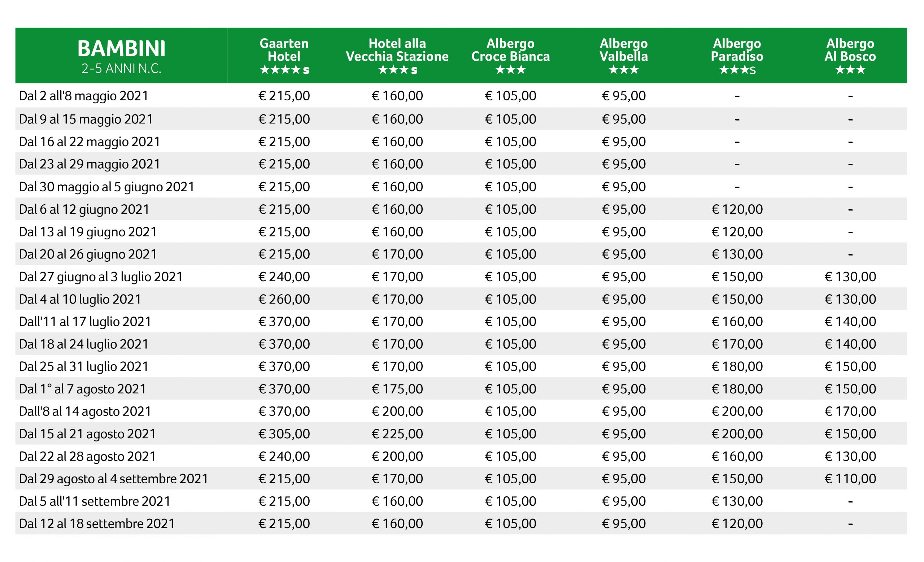Click Gaarten price for Dal 4 al 10 luglio

(284, 299)
